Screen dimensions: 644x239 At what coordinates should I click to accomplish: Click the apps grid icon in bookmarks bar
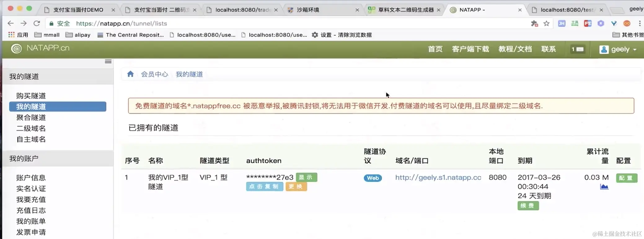click(11, 35)
